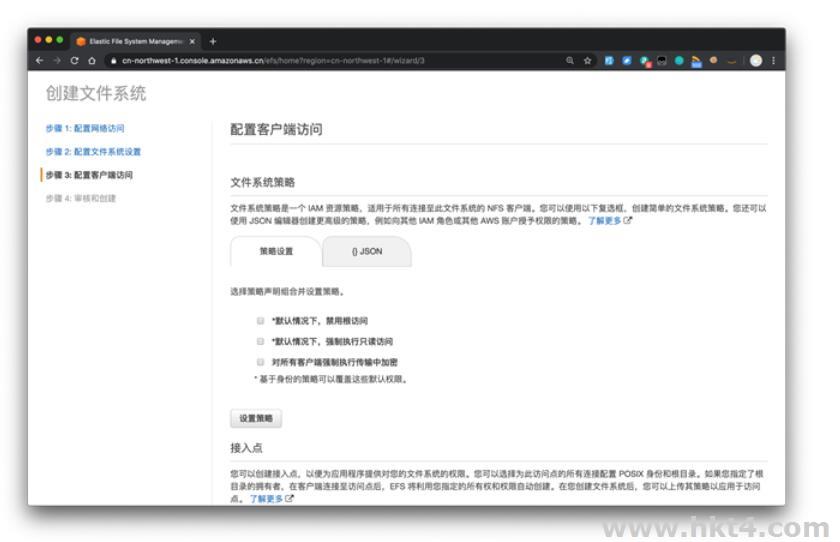Viewport: 840px width, 542px height.
Task: Select the 策略设置 tab
Action: pos(276,252)
